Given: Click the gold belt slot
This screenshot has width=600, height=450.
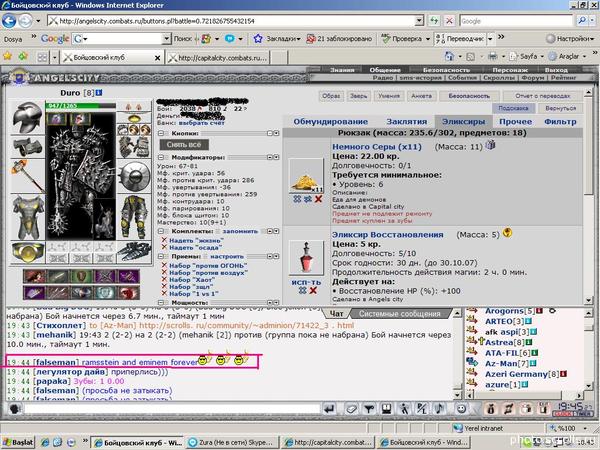Looking at the screenshot, I should (28, 252).
